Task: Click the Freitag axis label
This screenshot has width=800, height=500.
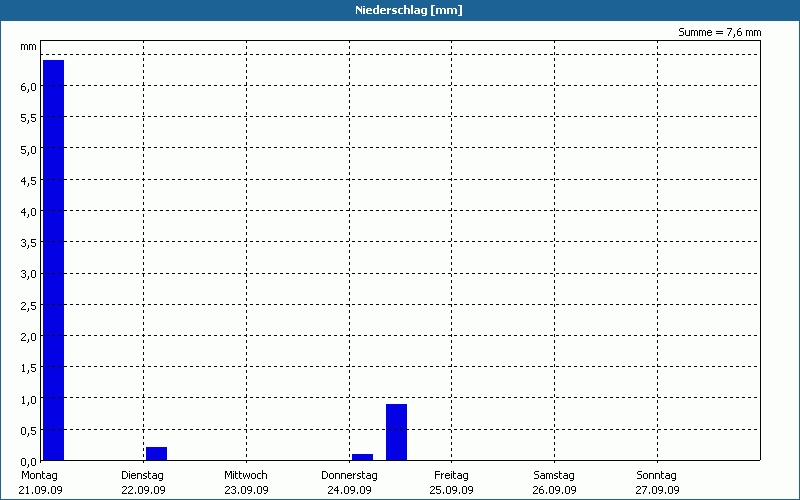Action: pos(452,475)
